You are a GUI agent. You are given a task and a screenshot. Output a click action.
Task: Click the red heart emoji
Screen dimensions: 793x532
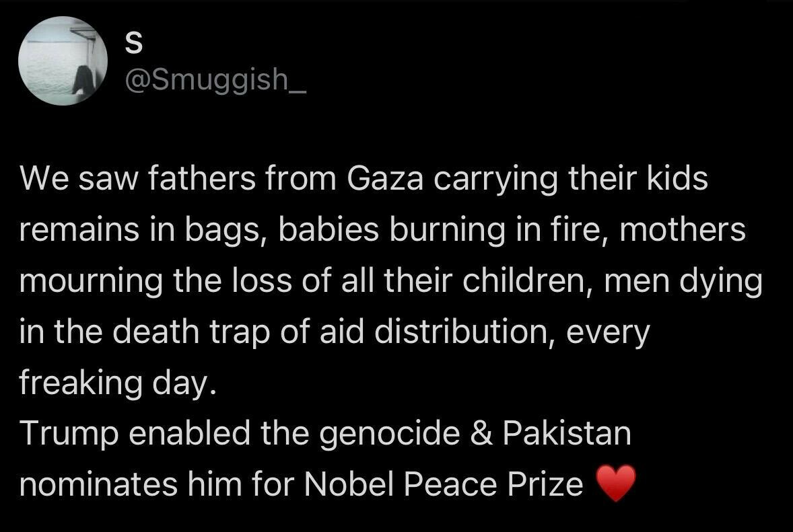(616, 483)
